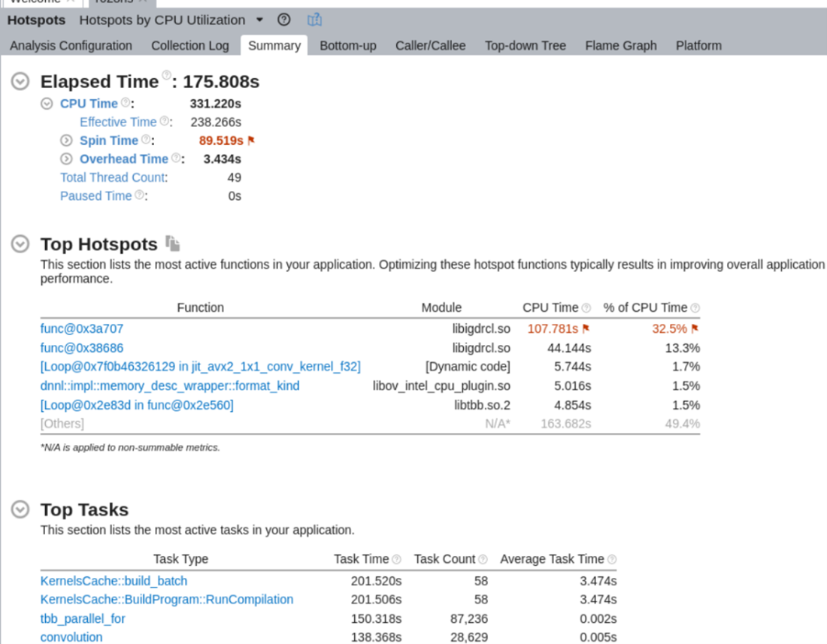Click the help icon on Average Task Time header

612,559
